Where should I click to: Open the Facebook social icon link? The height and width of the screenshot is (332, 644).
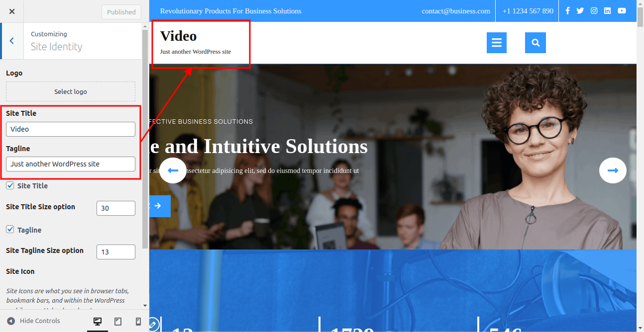[568, 11]
